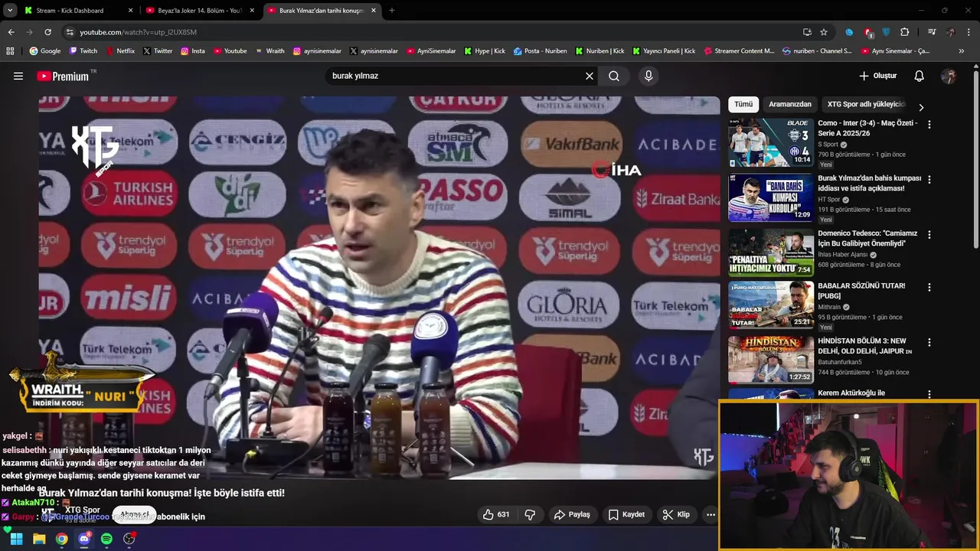Open the Chrome profile avatar
Image resolution: width=980 pixels, height=551 pixels.
[950, 32]
